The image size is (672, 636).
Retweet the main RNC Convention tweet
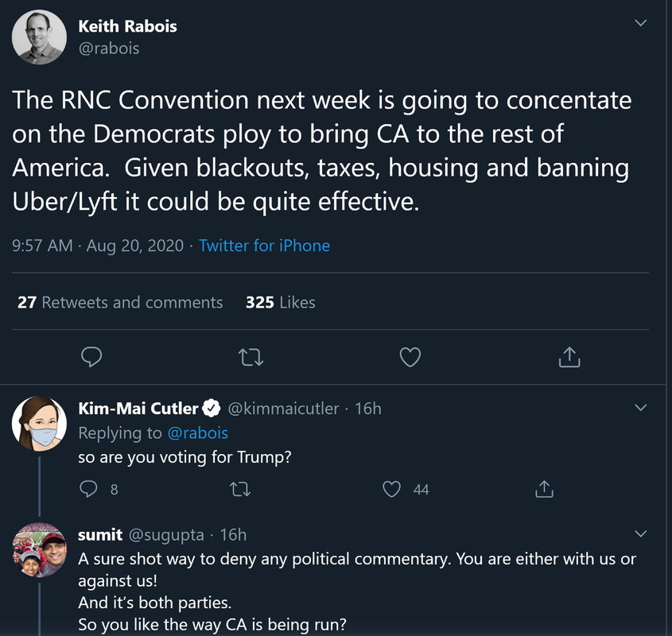pyautogui.click(x=251, y=357)
